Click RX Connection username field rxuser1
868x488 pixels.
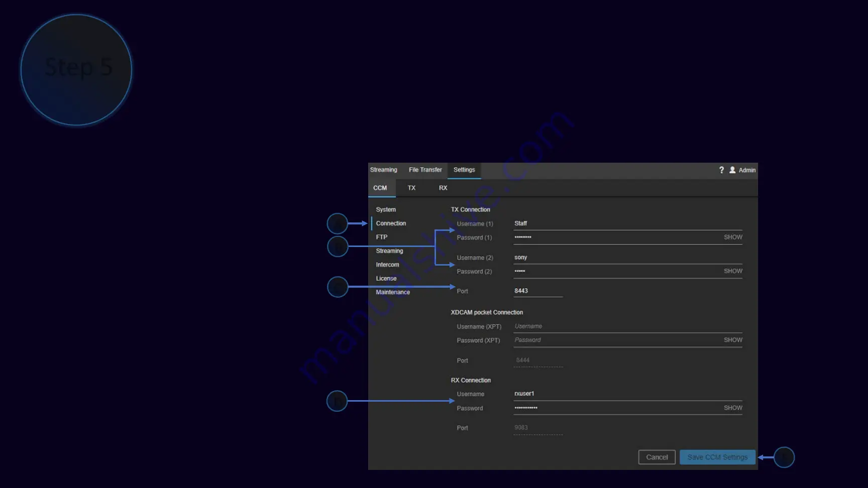click(627, 394)
